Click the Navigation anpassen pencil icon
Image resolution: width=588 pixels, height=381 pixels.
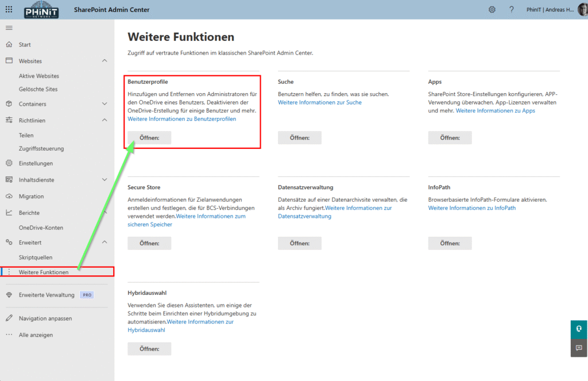pos(10,318)
